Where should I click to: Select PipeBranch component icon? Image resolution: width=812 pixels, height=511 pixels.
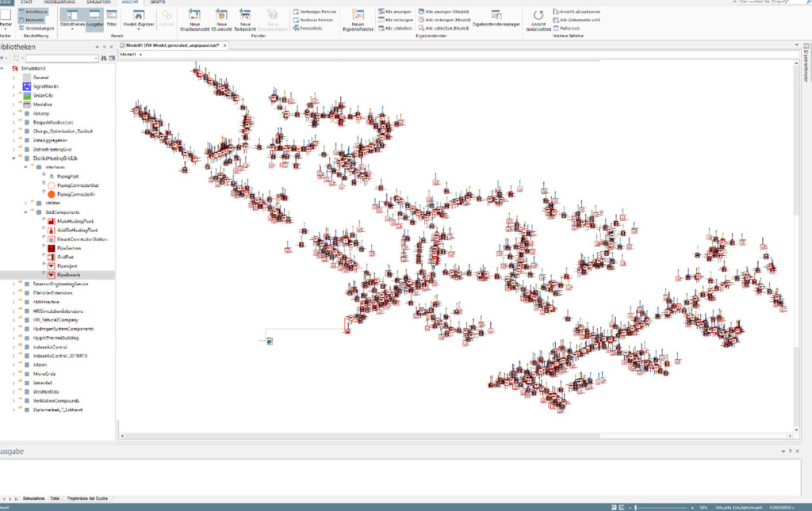point(52,275)
